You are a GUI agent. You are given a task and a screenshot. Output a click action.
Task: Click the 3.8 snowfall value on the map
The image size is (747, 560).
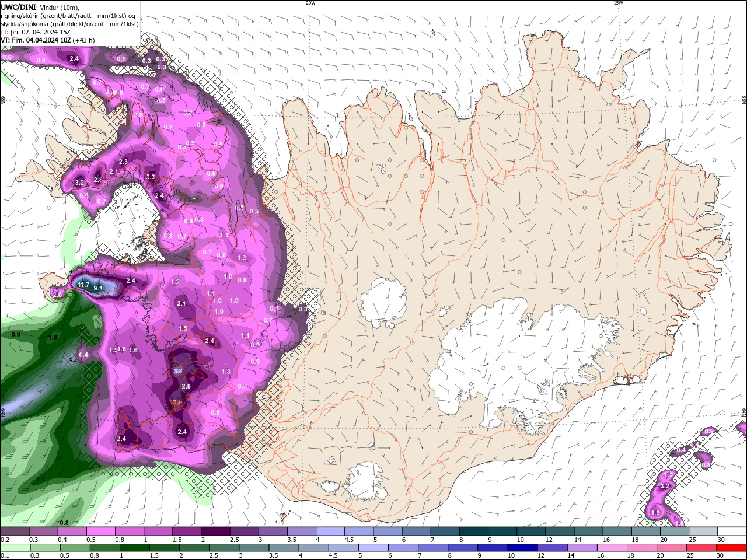point(178,370)
